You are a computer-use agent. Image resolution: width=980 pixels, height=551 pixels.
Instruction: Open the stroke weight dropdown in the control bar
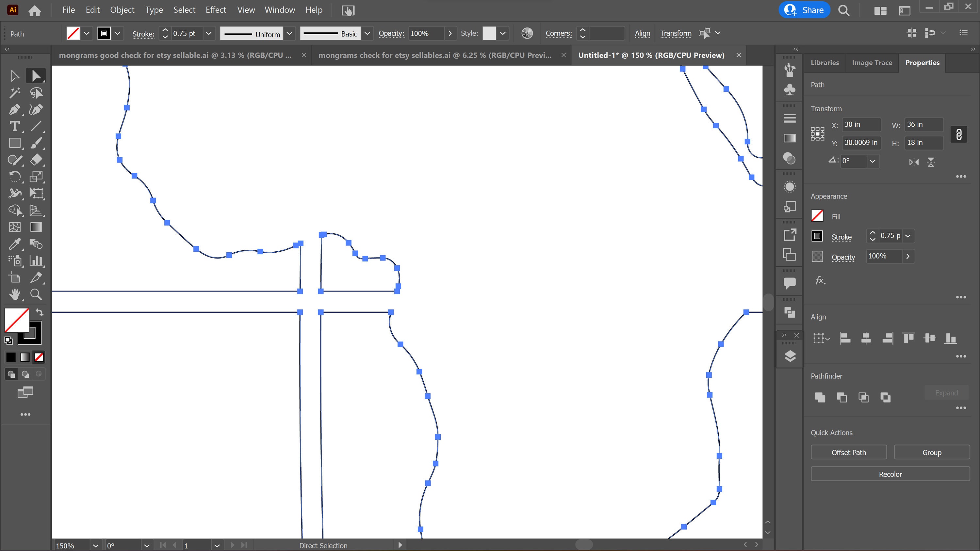209,33
